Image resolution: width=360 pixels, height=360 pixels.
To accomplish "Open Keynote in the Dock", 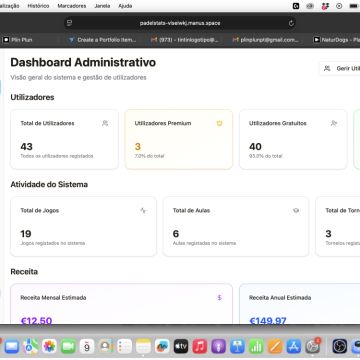I will (237, 347).
